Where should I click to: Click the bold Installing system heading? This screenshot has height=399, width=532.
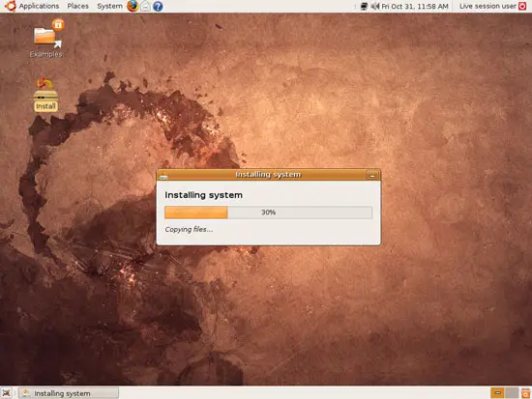203,195
